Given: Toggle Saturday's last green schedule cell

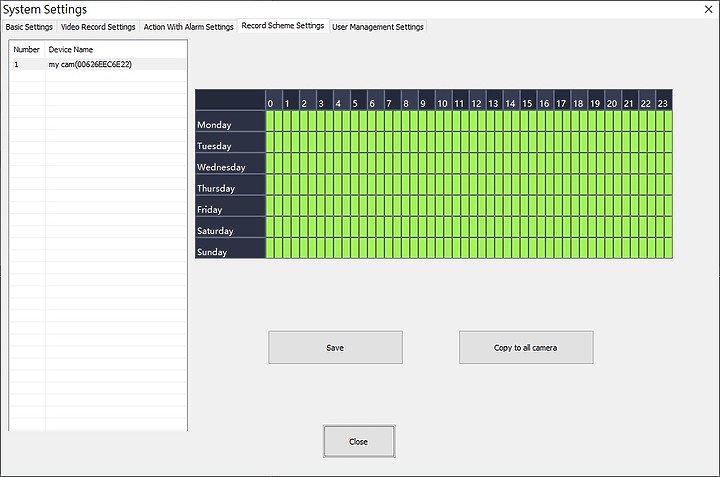Looking at the screenshot, I should click(x=668, y=227).
